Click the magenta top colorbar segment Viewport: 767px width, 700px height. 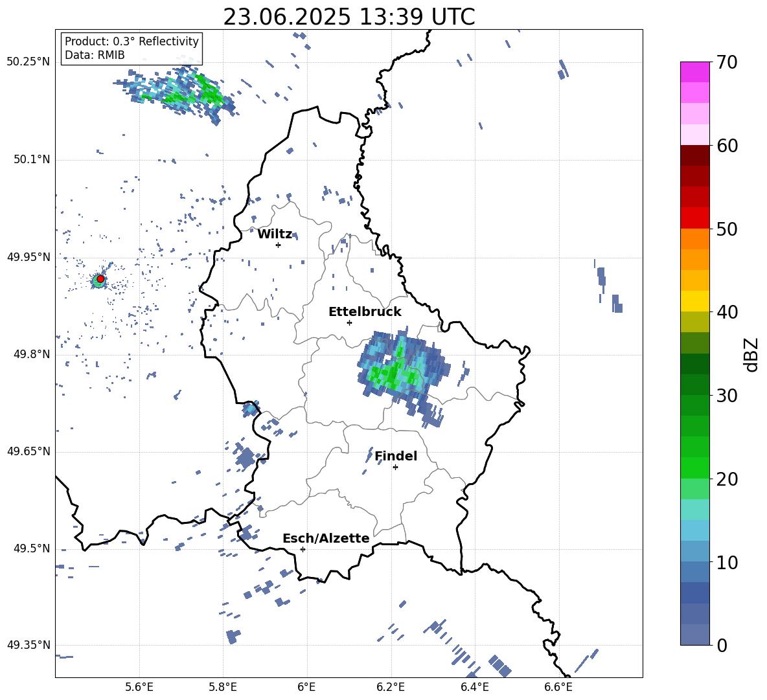[694, 72]
